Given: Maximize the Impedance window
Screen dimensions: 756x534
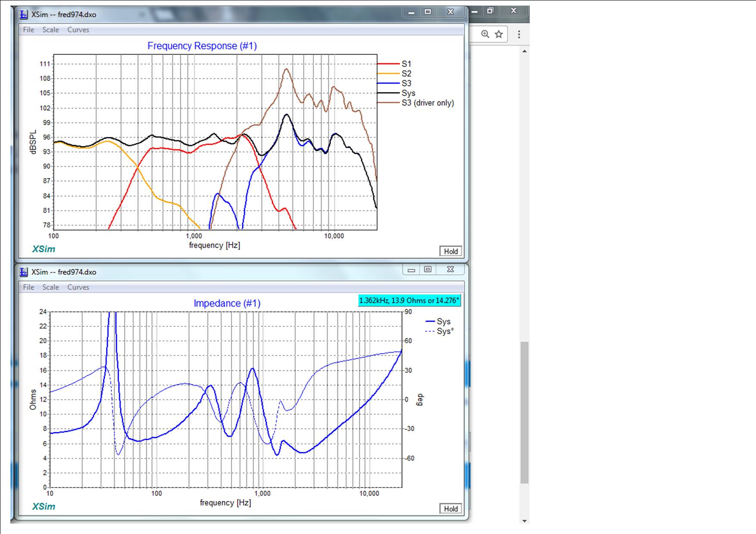Looking at the screenshot, I should pyautogui.click(x=428, y=270).
